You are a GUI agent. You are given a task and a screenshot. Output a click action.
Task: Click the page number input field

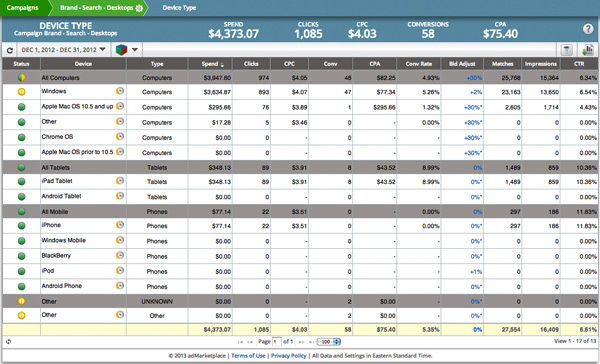coord(277,342)
